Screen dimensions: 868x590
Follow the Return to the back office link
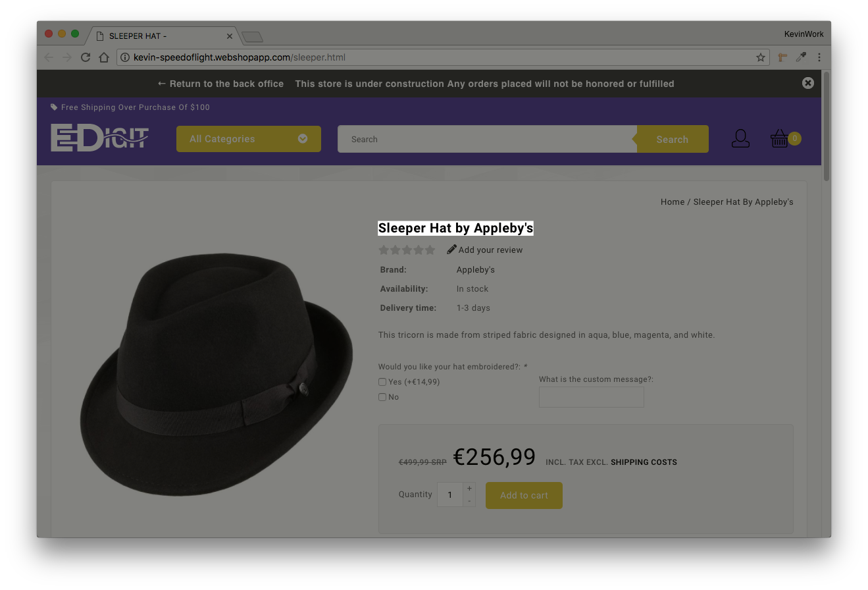(x=220, y=84)
